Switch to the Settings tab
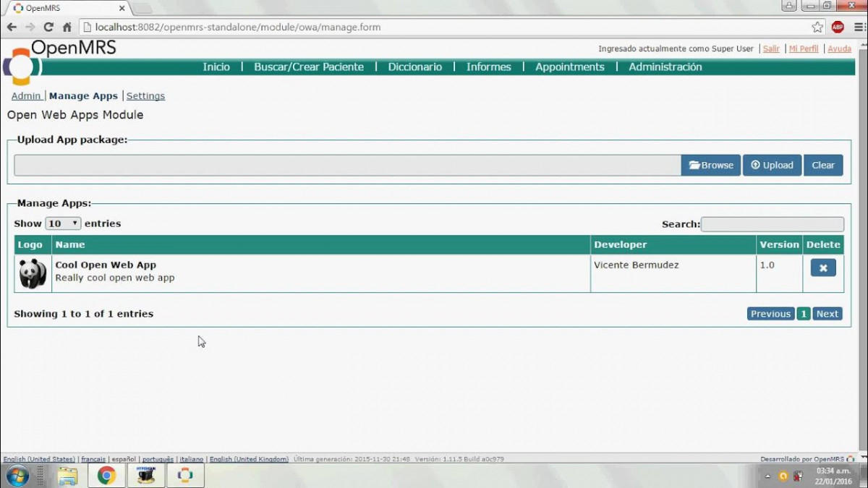The width and height of the screenshot is (868, 488). 145,95
